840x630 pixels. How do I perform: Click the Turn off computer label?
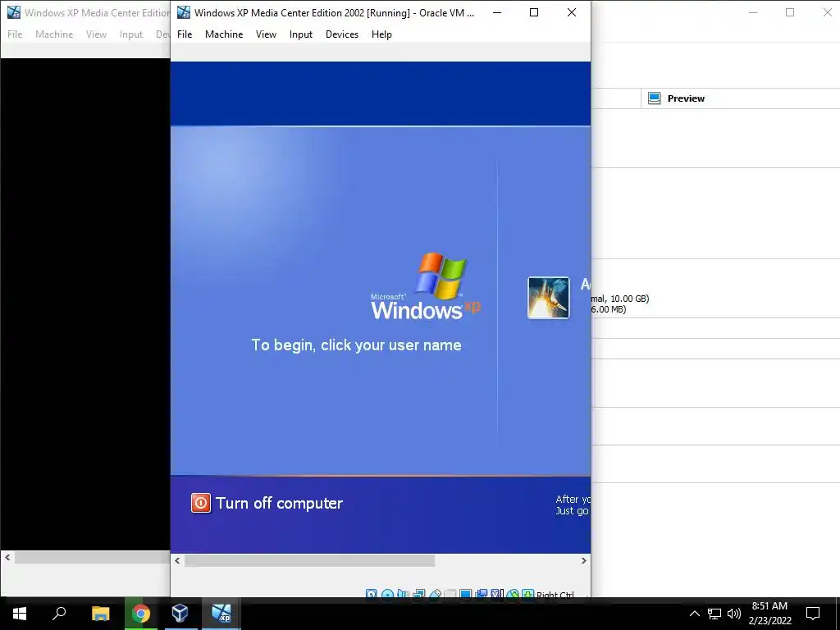pyautogui.click(x=279, y=503)
